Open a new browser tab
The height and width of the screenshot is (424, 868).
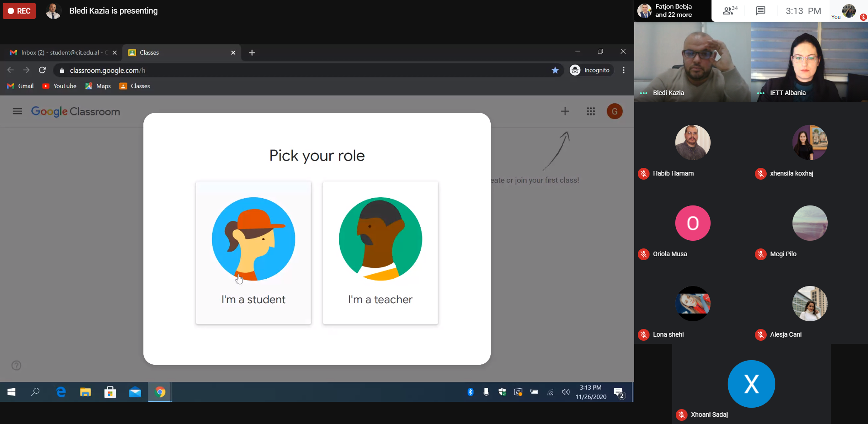252,52
